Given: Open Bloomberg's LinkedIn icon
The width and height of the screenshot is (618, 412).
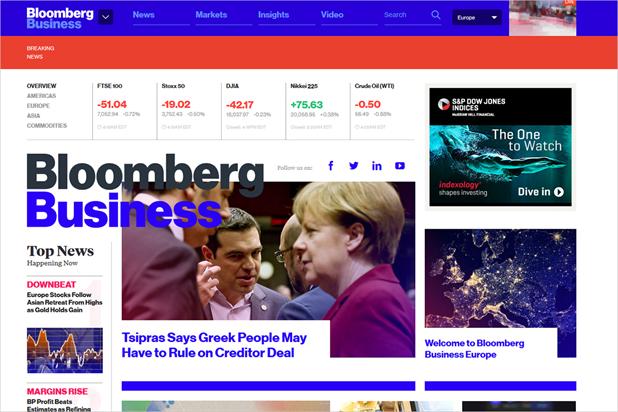Looking at the screenshot, I should [x=376, y=166].
